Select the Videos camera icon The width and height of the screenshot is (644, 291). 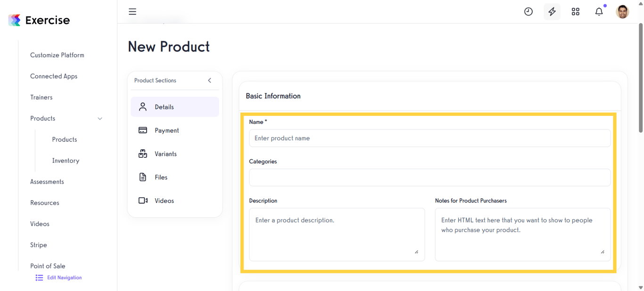pyautogui.click(x=143, y=200)
